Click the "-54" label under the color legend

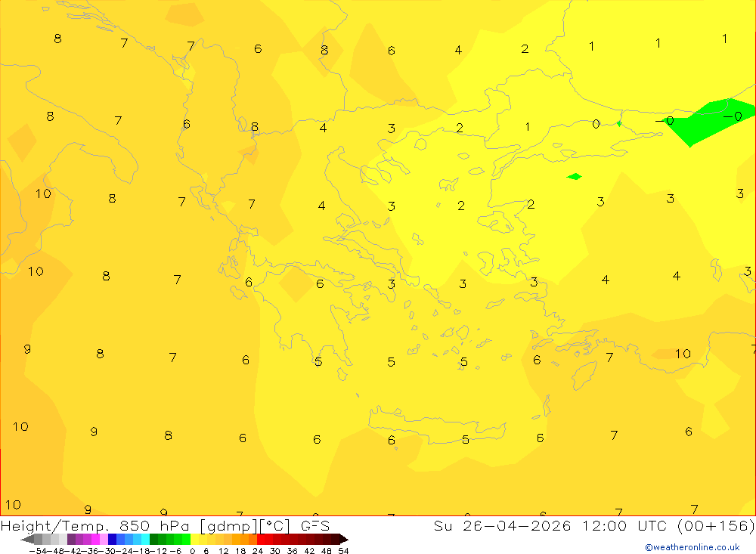38,551
